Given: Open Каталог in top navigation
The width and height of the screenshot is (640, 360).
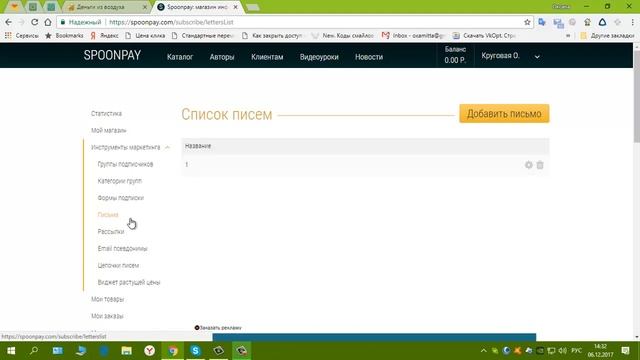Looking at the screenshot, I should tap(180, 57).
